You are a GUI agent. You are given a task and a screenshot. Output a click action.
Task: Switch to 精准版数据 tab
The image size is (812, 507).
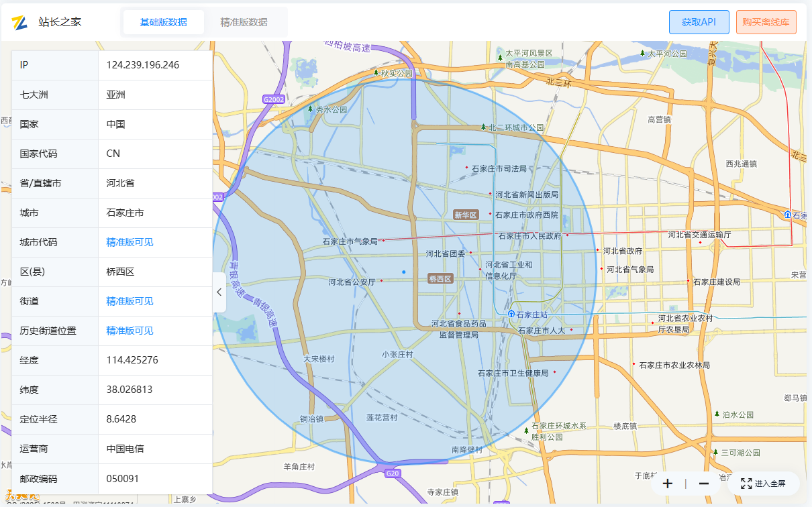tap(244, 22)
